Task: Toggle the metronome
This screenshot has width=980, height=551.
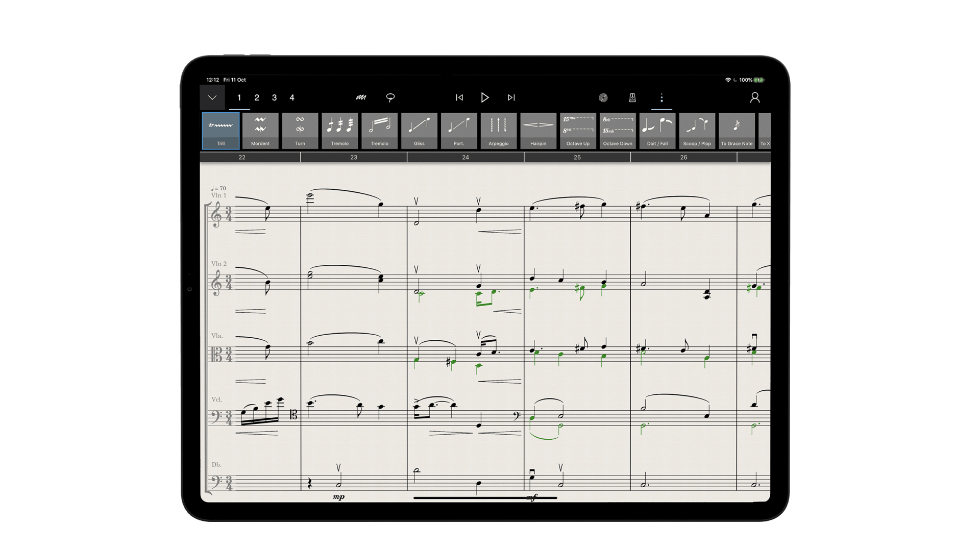Action: pos(632,97)
